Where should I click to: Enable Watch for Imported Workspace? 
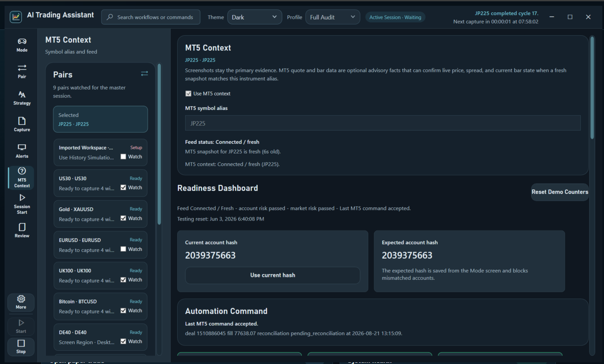123,157
